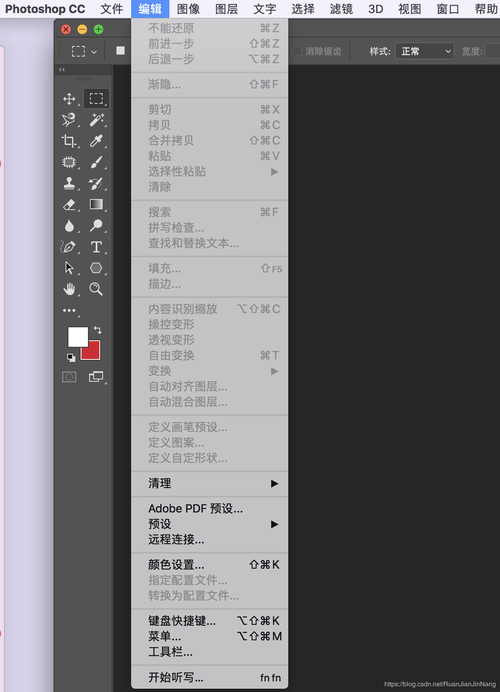Toggle Quick Mask mode icon
Viewport: 500px width, 692px height.
(69, 376)
